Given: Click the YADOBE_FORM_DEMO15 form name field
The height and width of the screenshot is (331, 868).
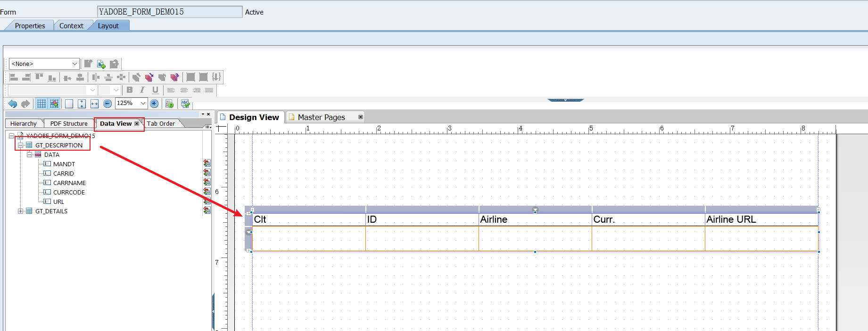Looking at the screenshot, I should 170,12.
